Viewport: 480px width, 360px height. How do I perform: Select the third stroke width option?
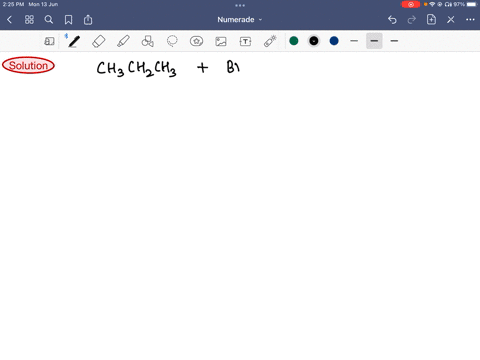(394, 41)
